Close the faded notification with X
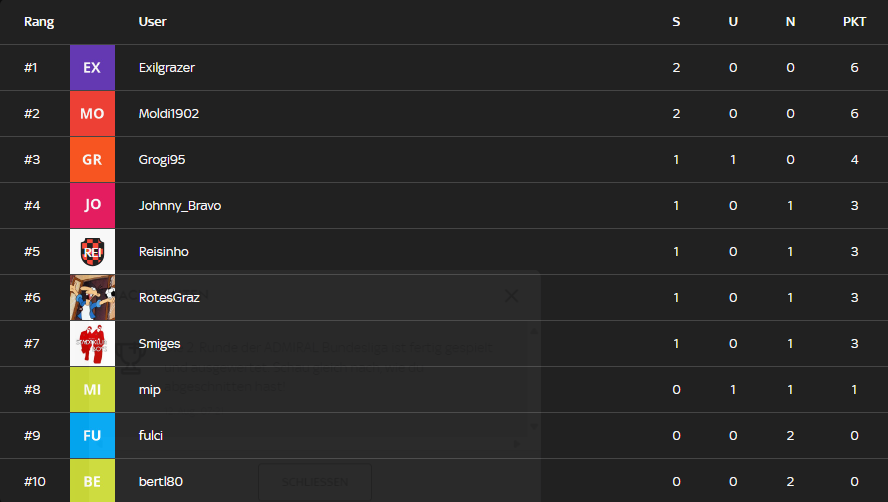This screenshot has height=502, width=888. click(x=511, y=296)
